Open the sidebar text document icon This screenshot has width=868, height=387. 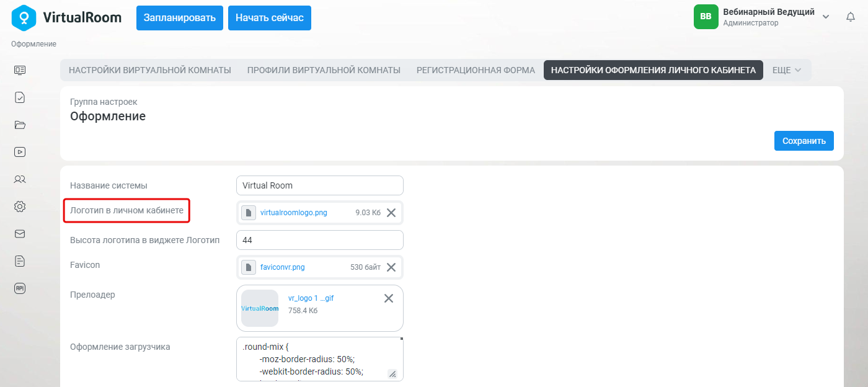[20, 261]
